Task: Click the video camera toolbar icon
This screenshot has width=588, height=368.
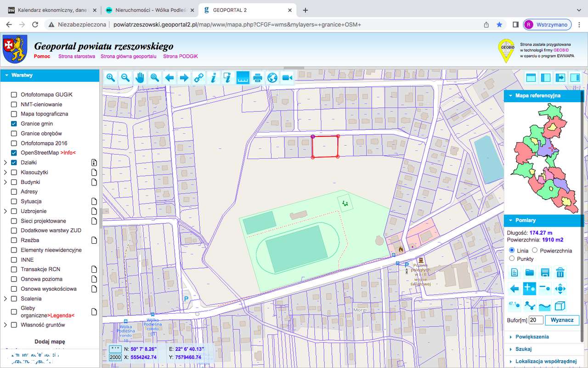Action: [x=288, y=78]
